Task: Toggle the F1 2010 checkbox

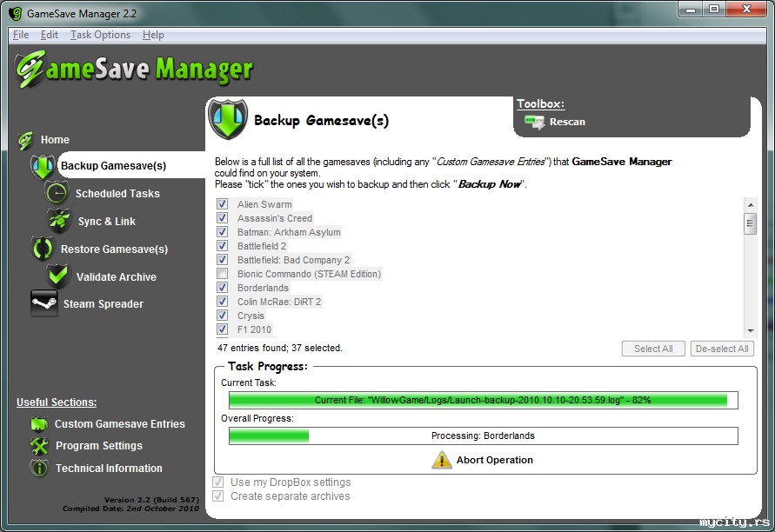Action: point(223,329)
